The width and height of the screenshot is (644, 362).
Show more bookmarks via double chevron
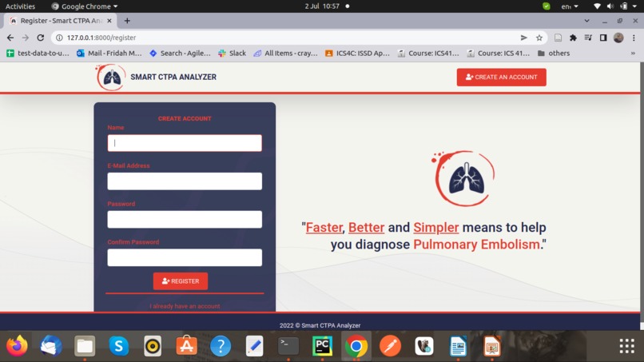tap(633, 53)
